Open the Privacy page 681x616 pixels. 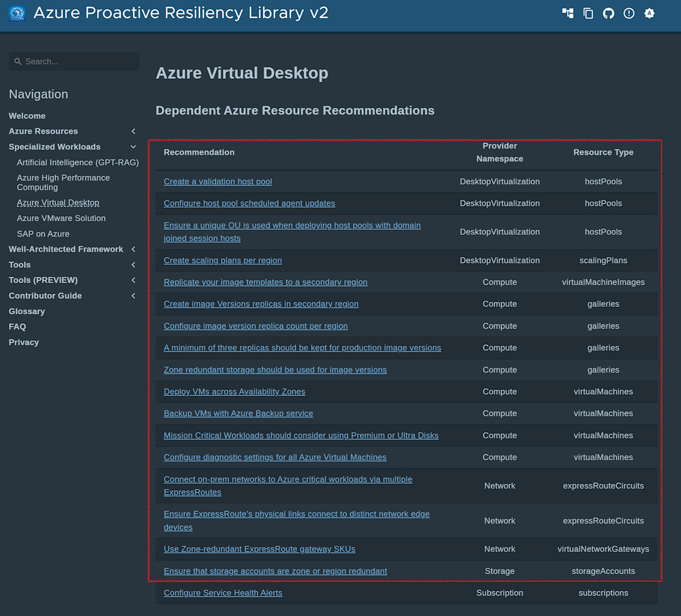point(24,342)
